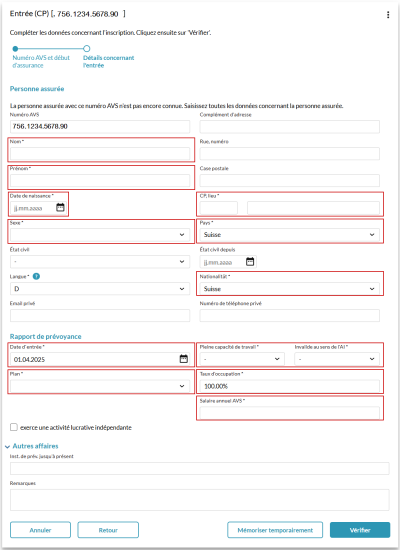400x550 pixels.
Task: Click the Vérifier button
Action: tap(360, 530)
